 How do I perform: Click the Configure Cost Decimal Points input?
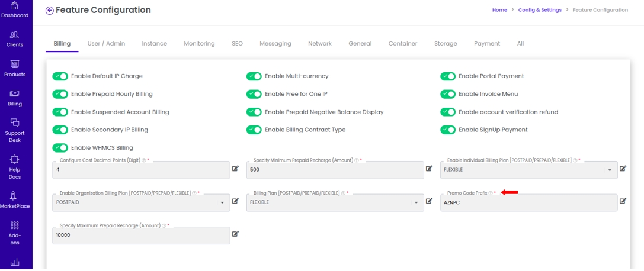[141, 170]
